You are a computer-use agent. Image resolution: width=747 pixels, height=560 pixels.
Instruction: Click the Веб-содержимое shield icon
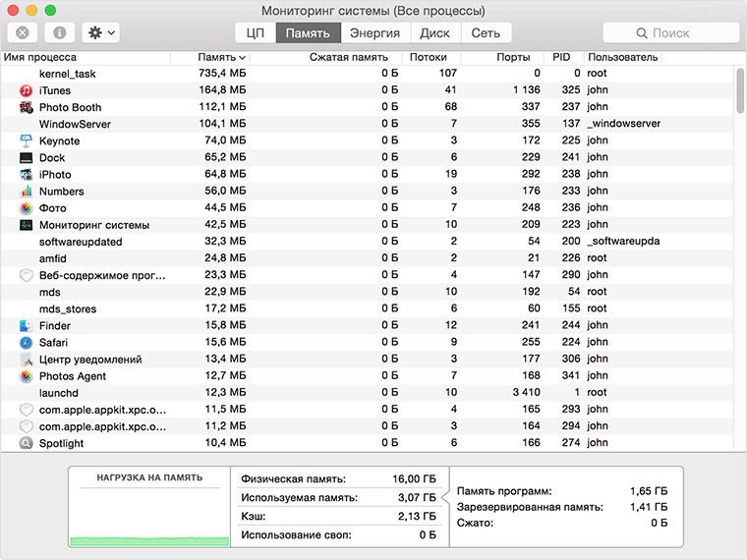pyautogui.click(x=27, y=275)
